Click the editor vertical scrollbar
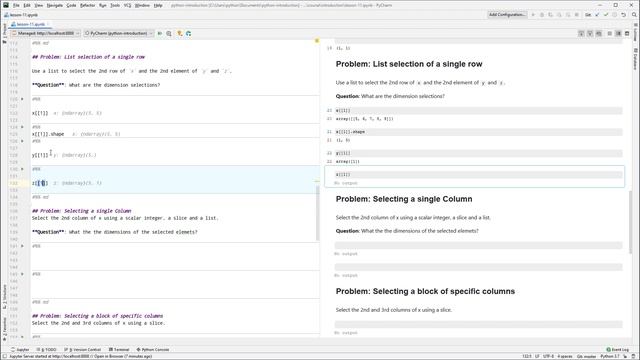This screenshot has height=360, width=640. 318,213
